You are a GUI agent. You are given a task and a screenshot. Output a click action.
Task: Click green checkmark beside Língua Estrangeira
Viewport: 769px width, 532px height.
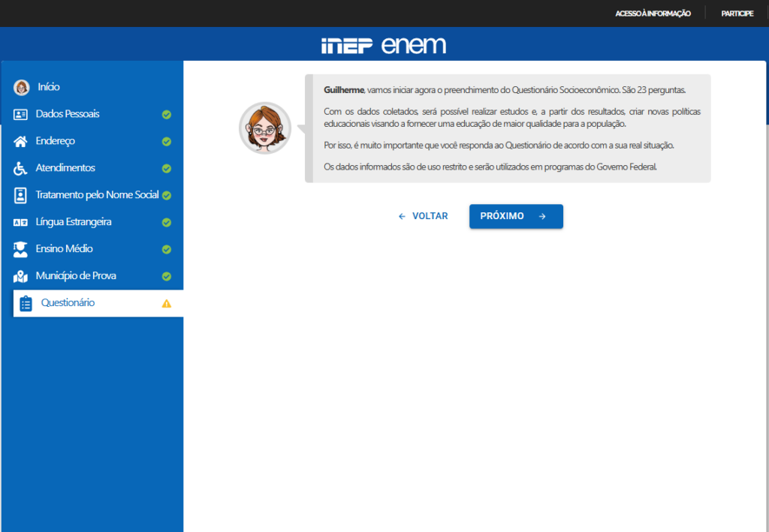167,222
